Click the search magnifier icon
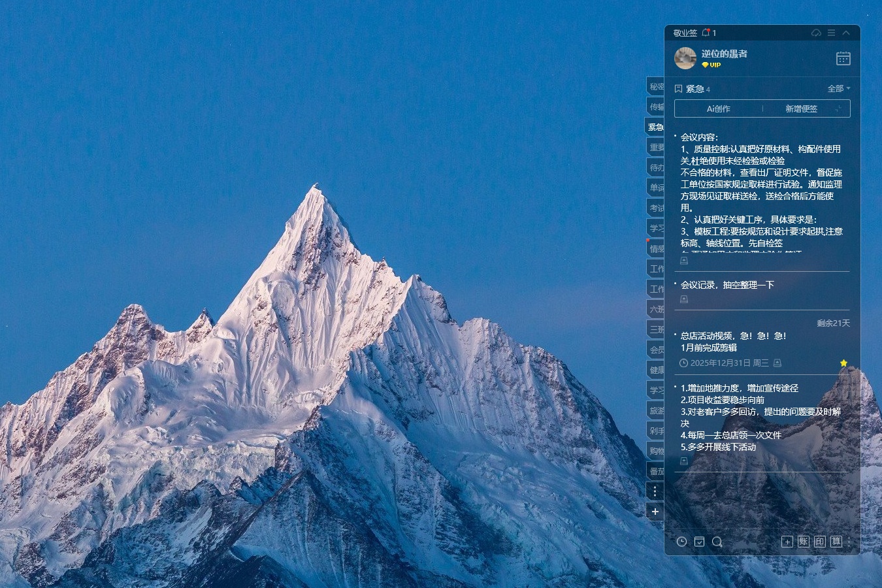The width and height of the screenshot is (882, 588). coord(717,542)
